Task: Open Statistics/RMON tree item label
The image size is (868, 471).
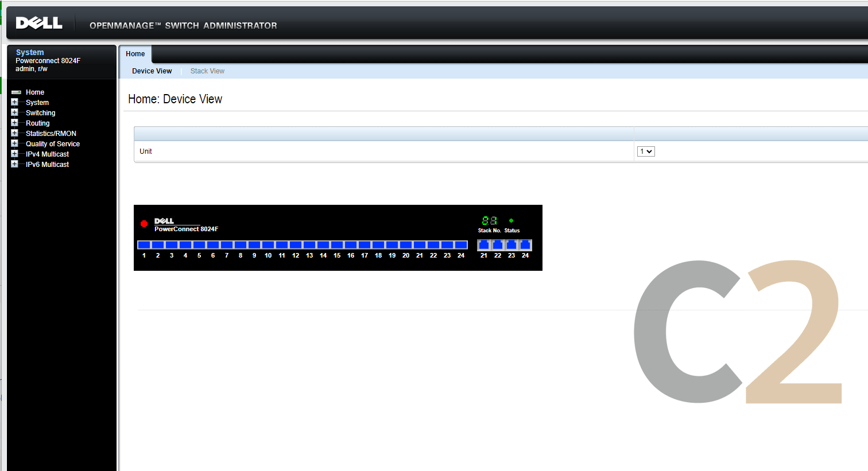Action: (x=51, y=134)
